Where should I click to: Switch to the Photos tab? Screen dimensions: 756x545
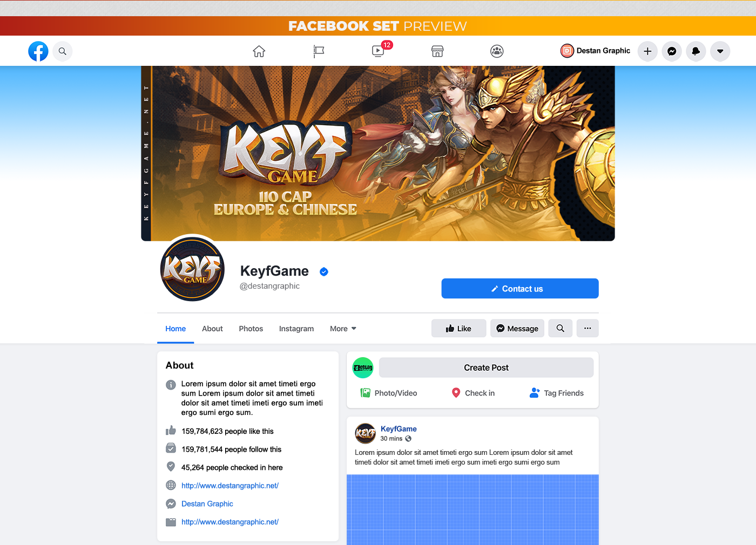[251, 329]
